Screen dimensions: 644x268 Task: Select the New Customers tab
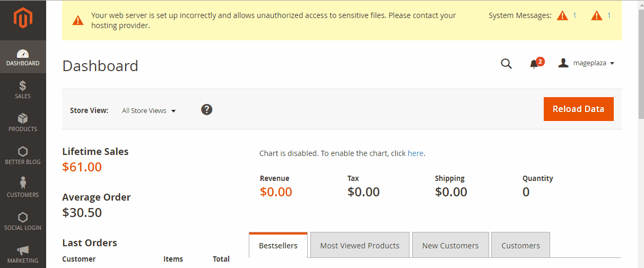[x=450, y=246]
